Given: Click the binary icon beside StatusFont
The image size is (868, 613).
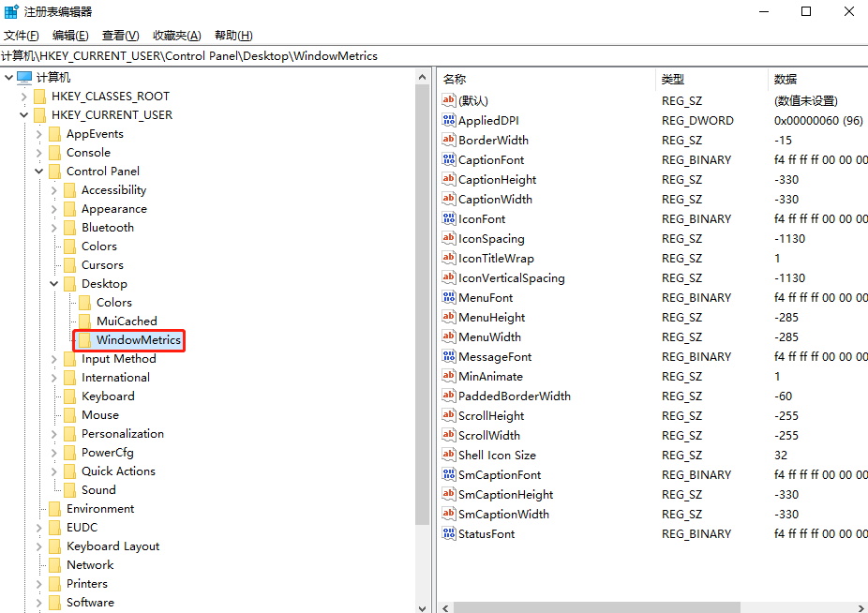Looking at the screenshot, I should [448, 534].
